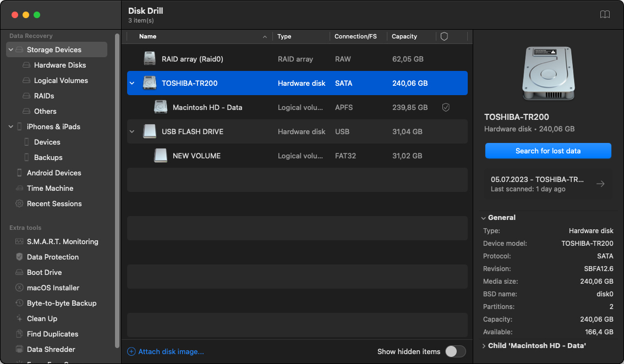Screen dimensions: 624x364
Task: Click the Macintosh HD - Data volume icon
Action: [161, 107]
